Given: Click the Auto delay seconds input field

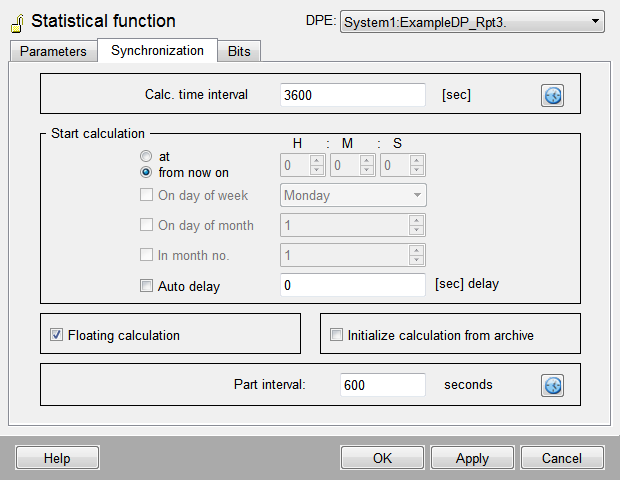Looking at the screenshot, I should point(353,285).
